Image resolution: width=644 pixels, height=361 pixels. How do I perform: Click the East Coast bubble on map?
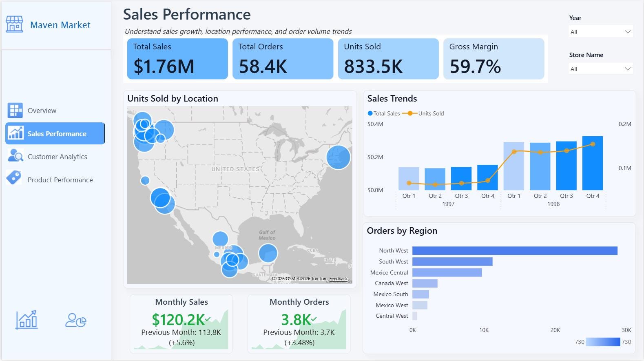click(339, 157)
